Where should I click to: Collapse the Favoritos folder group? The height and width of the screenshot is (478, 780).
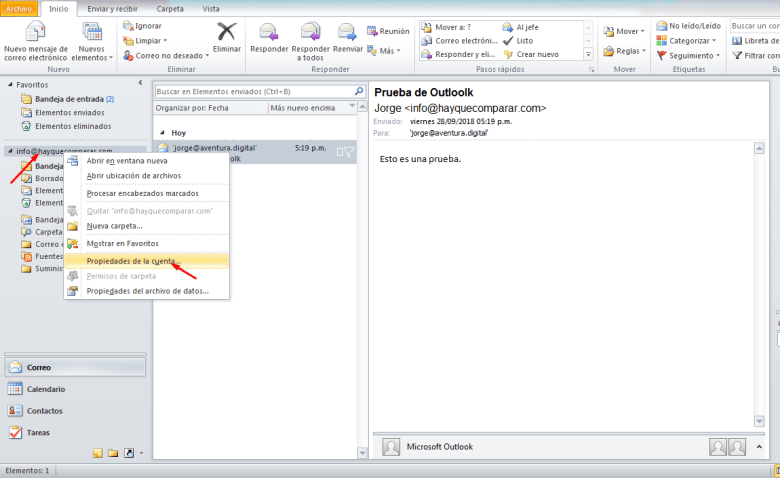point(10,85)
